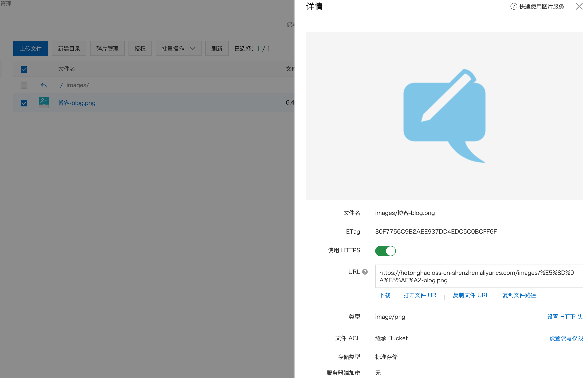The height and width of the screenshot is (378, 588).
Task: Open the 博客-blog.png file link
Action: click(x=77, y=103)
